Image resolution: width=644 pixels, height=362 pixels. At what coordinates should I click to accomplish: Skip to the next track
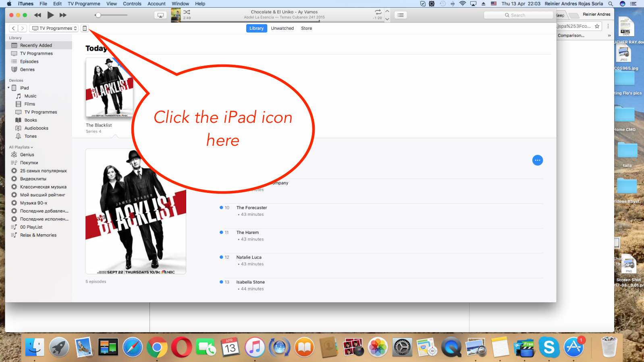click(63, 15)
